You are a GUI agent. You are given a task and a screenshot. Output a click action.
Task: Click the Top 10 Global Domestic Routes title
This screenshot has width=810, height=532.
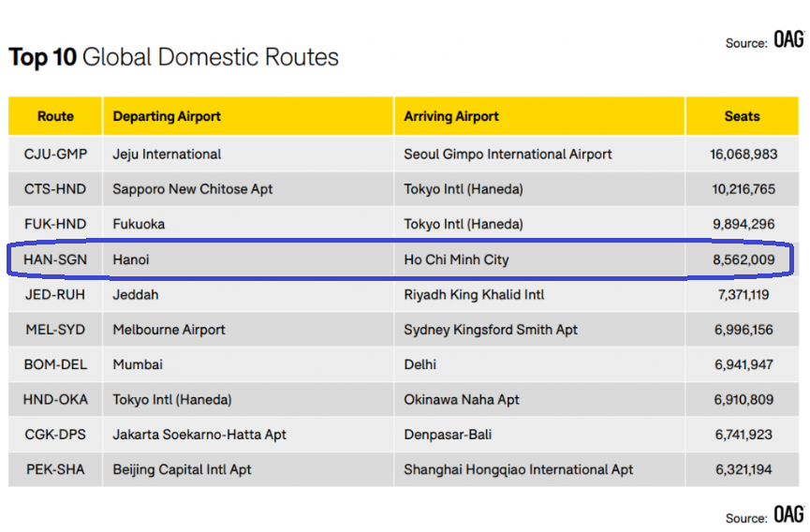(x=173, y=57)
